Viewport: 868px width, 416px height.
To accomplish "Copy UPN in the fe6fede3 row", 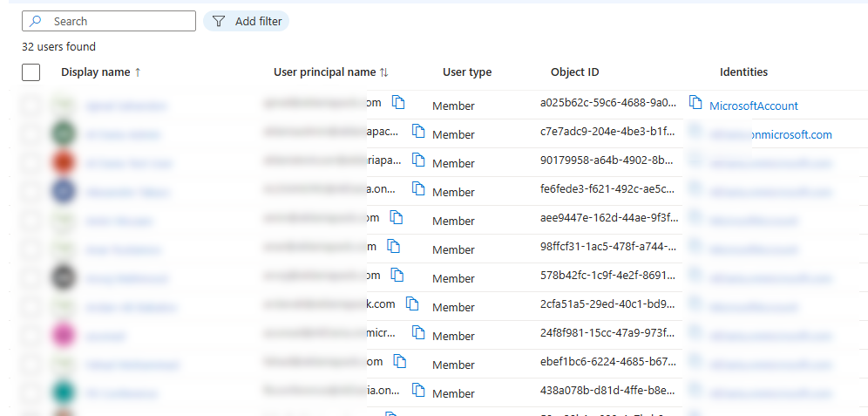I will [x=418, y=189].
